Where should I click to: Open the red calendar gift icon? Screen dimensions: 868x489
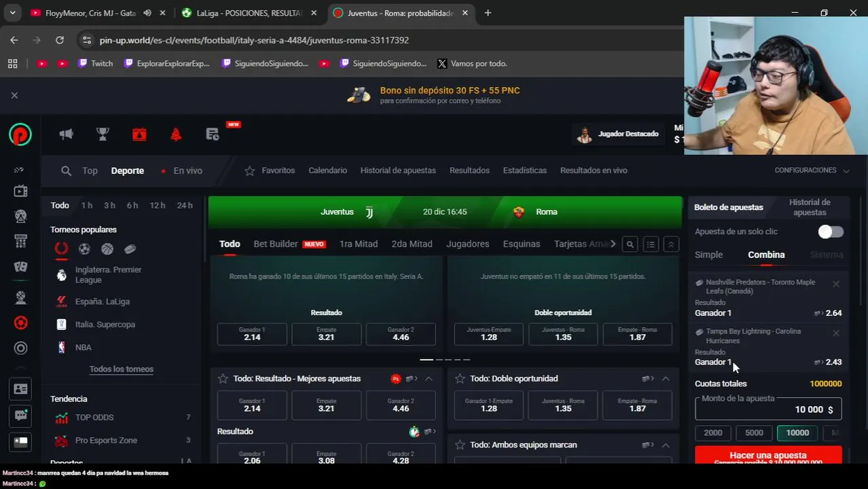tap(139, 134)
